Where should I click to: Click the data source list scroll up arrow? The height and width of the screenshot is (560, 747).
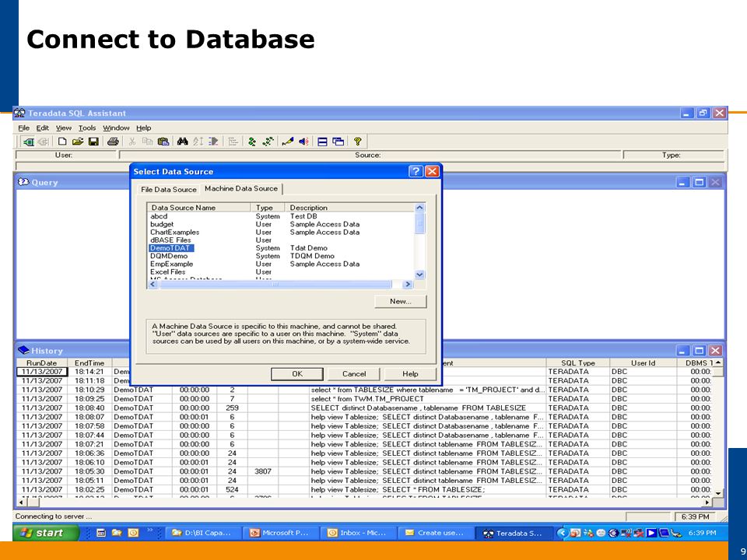(419, 208)
